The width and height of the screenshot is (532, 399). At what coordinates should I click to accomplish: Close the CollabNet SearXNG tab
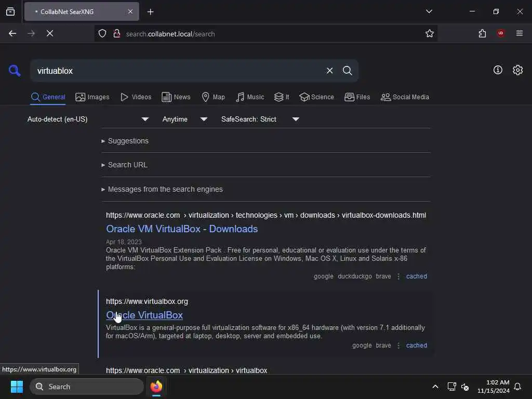[130, 11]
